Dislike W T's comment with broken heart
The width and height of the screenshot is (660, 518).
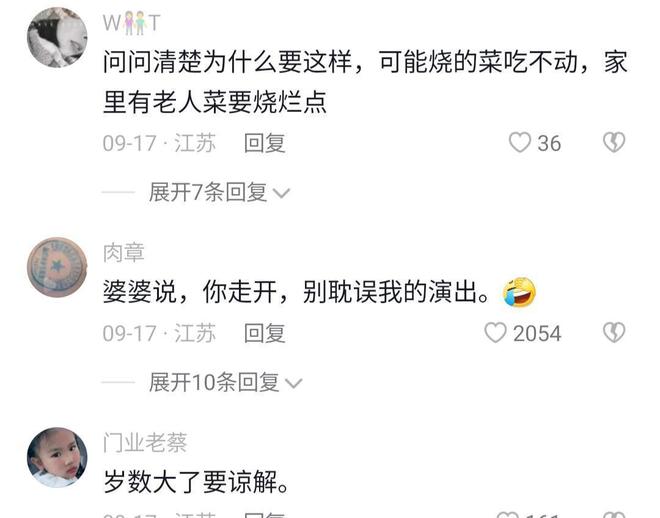614,142
